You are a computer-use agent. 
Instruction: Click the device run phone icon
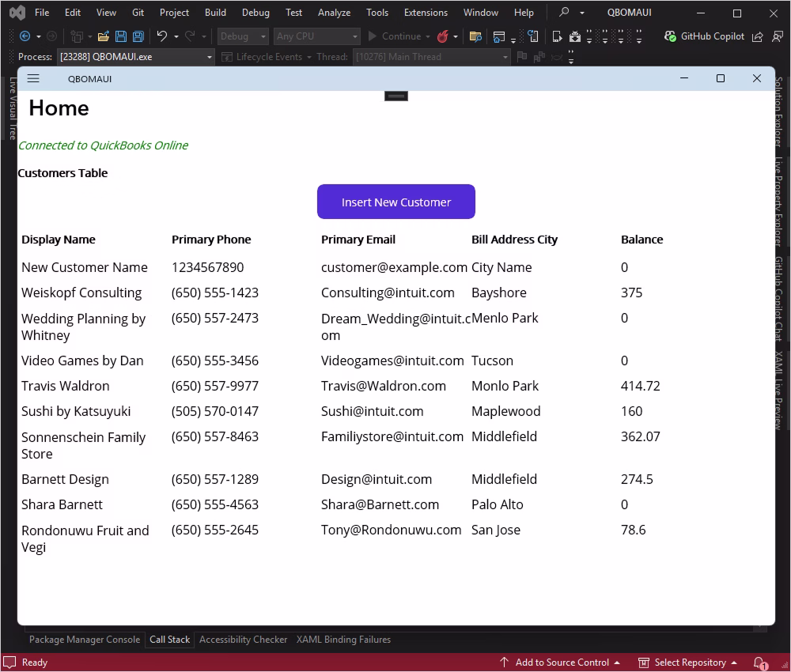[x=557, y=36]
